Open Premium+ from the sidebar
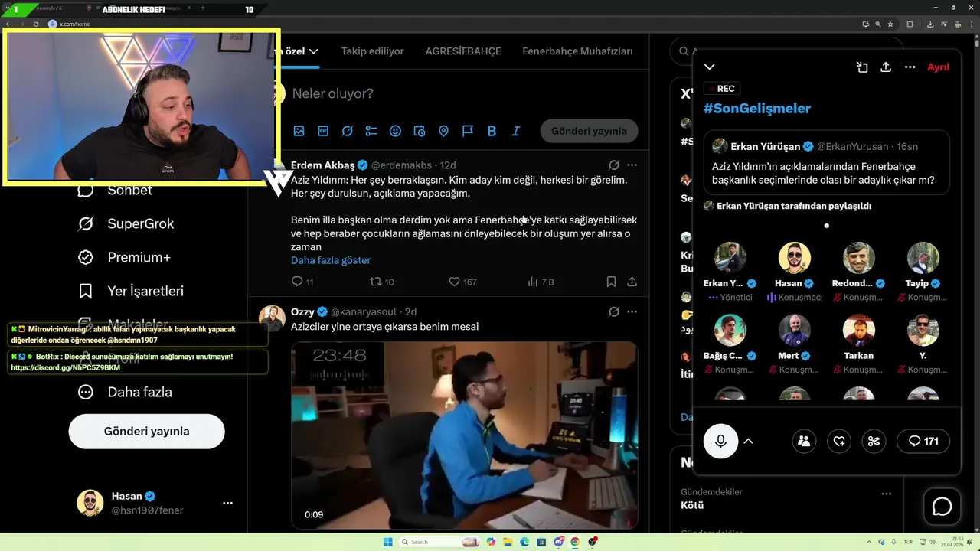The width and height of the screenshot is (980, 551). click(x=124, y=257)
